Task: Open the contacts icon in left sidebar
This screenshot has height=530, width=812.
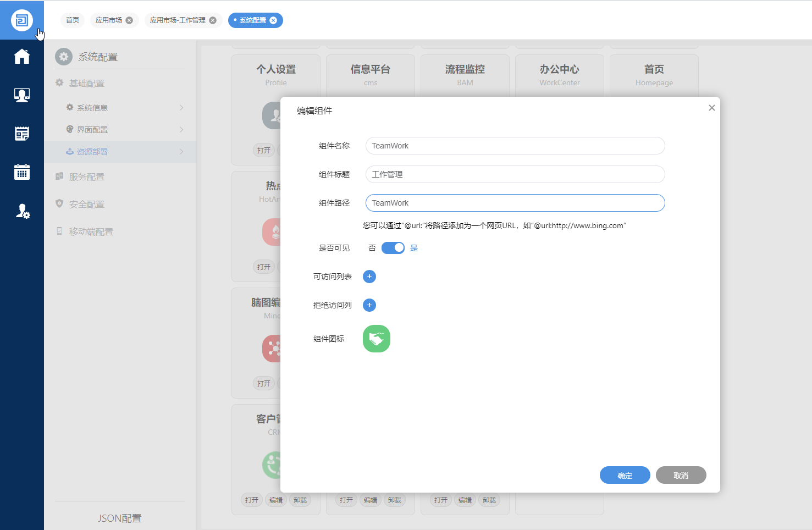Action: (x=22, y=95)
